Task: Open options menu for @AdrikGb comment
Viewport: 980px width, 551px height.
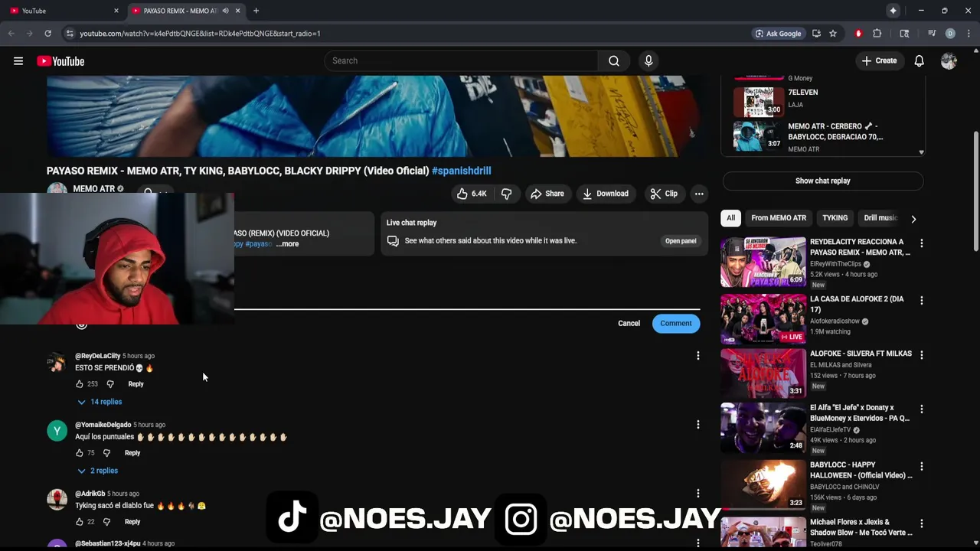Action: [697, 494]
